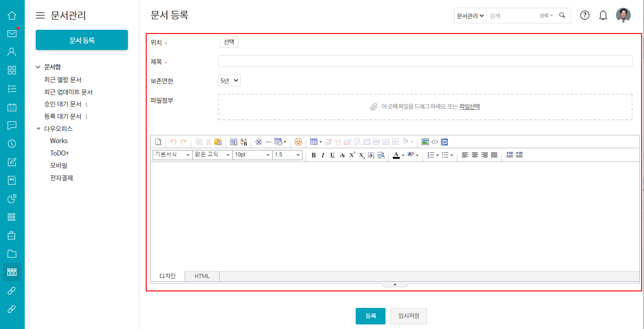644x329 pixels.
Task: Open the 10pt font size dropdown
Action: tap(252, 155)
